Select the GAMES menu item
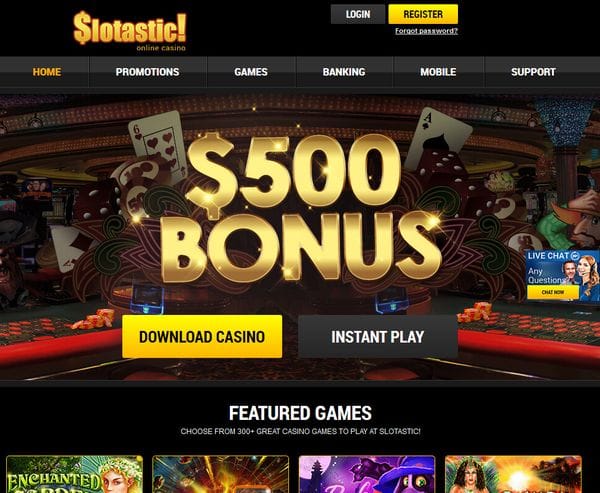Screen dimensions: 600x493 point(251,72)
